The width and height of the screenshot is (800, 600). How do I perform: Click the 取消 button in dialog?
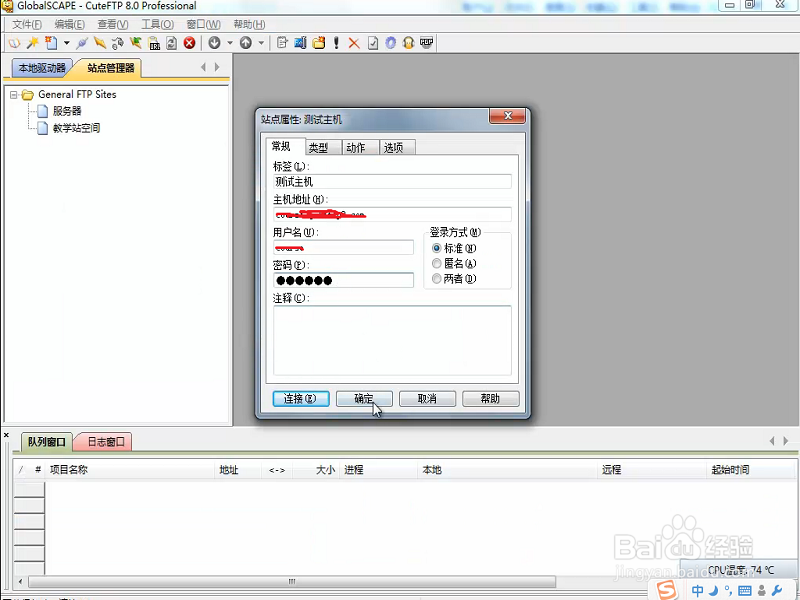[427, 399]
